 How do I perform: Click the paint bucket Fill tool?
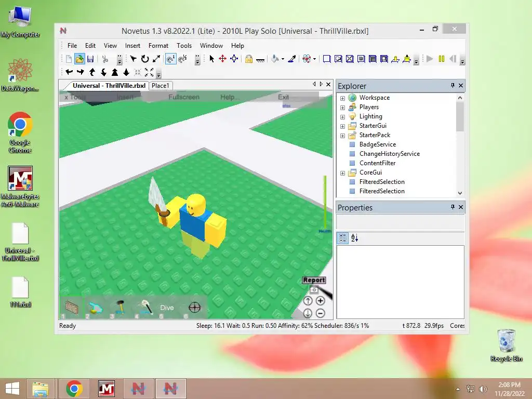275,59
